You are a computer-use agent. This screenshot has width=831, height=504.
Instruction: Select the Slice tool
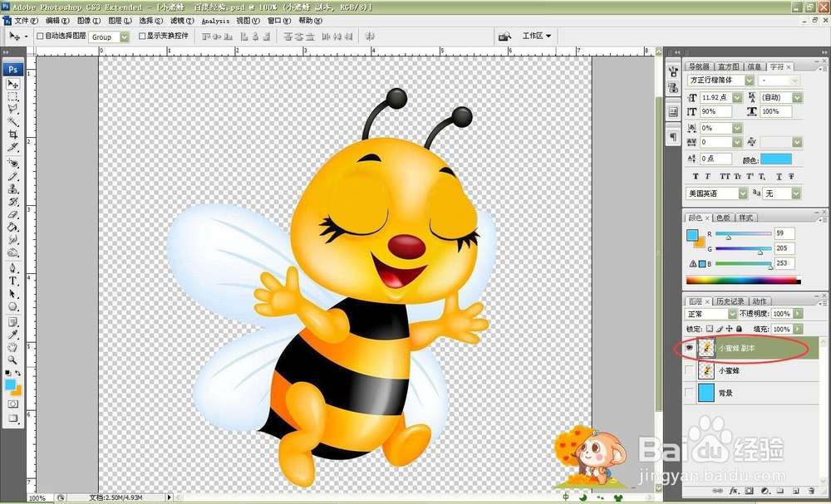(12, 148)
